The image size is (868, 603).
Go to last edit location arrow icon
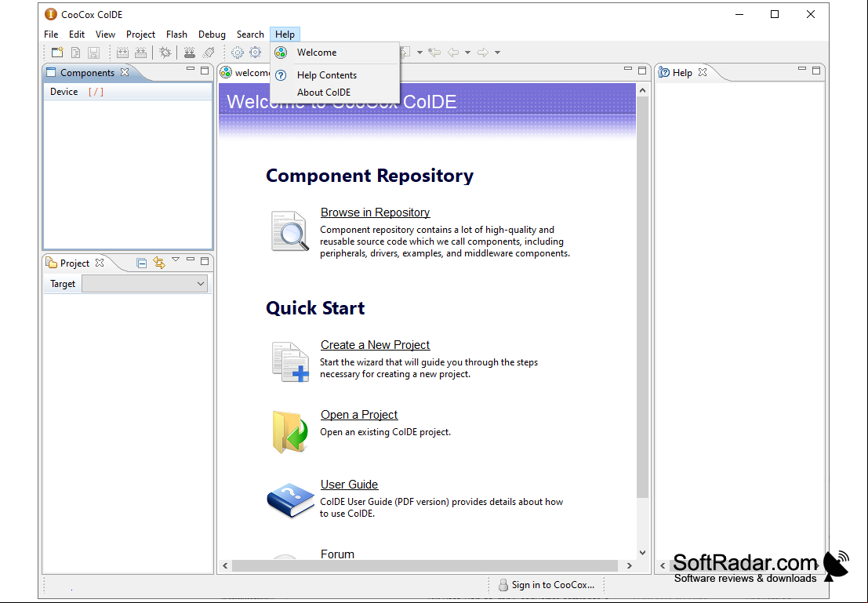point(434,53)
